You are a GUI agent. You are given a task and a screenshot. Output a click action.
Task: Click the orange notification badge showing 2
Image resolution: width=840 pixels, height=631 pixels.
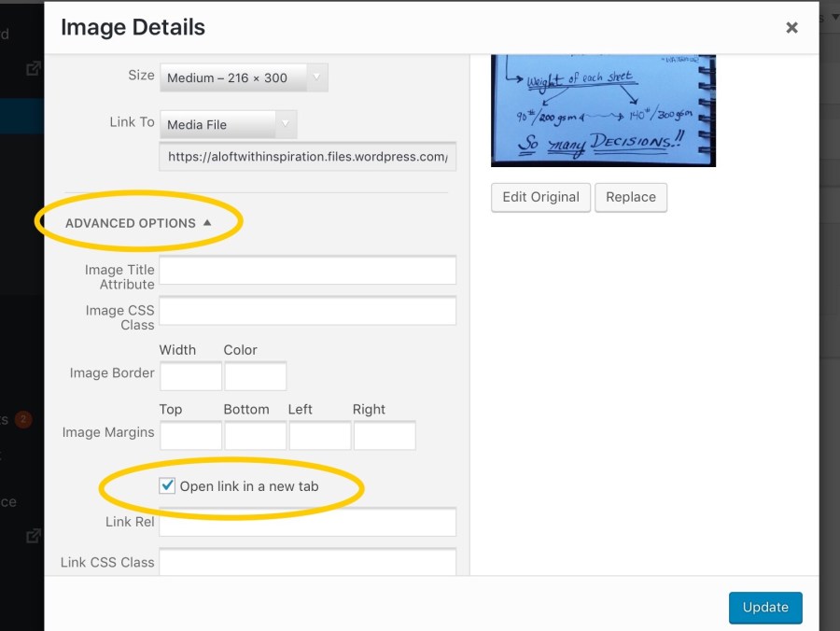(23, 419)
